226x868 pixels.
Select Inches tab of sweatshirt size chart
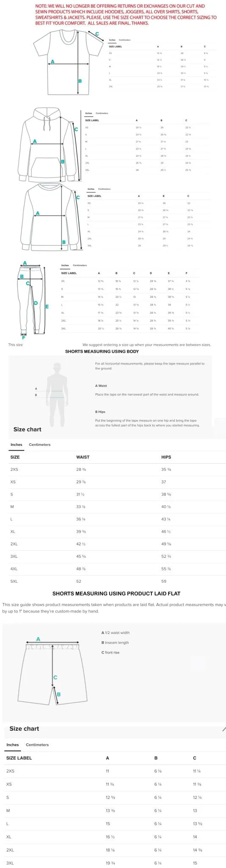point(91,189)
